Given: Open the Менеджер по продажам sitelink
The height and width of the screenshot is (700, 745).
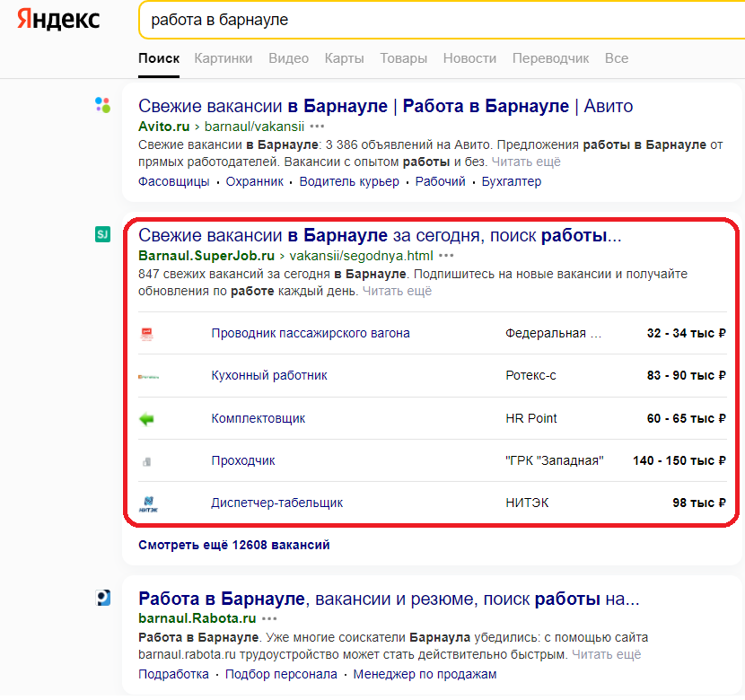Looking at the screenshot, I should coord(425,674).
